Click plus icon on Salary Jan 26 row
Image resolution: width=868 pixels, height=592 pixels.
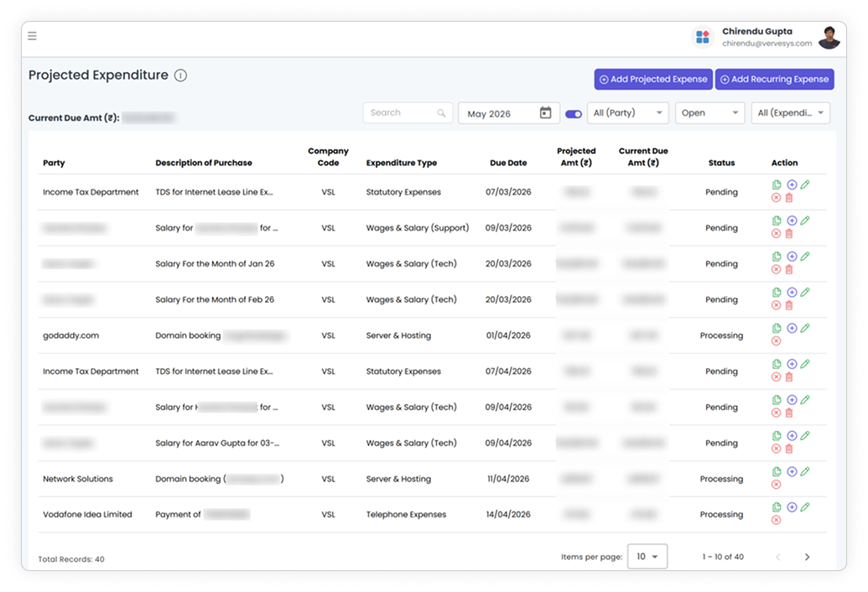(x=792, y=256)
